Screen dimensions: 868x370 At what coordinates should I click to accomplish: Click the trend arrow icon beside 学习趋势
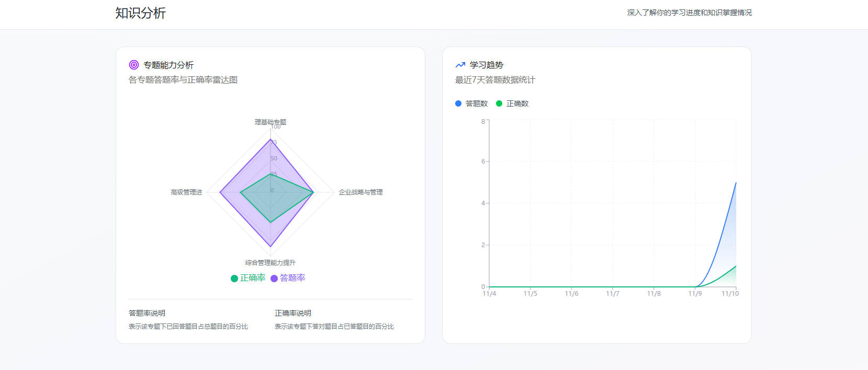pyautogui.click(x=460, y=65)
